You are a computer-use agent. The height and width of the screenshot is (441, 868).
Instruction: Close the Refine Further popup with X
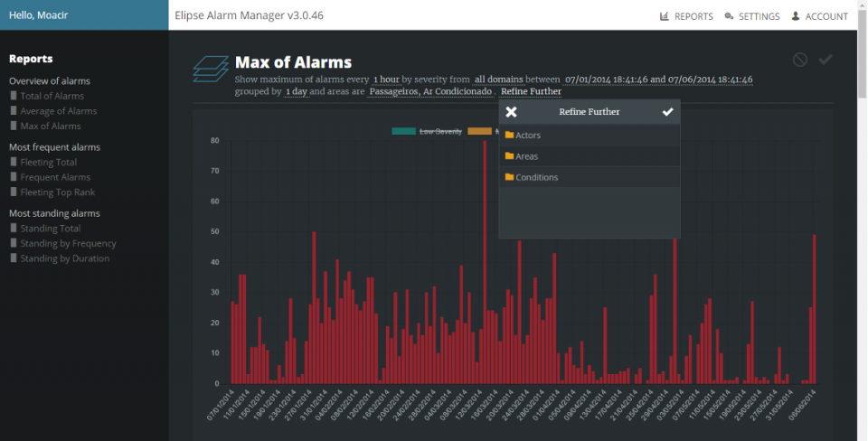[x=511, y=112]
